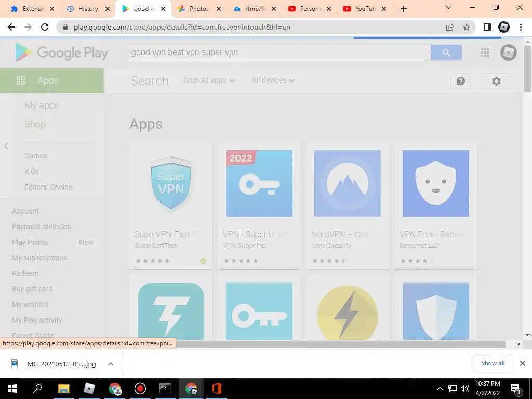Open Shop in the sidebar

coord(35,124)
